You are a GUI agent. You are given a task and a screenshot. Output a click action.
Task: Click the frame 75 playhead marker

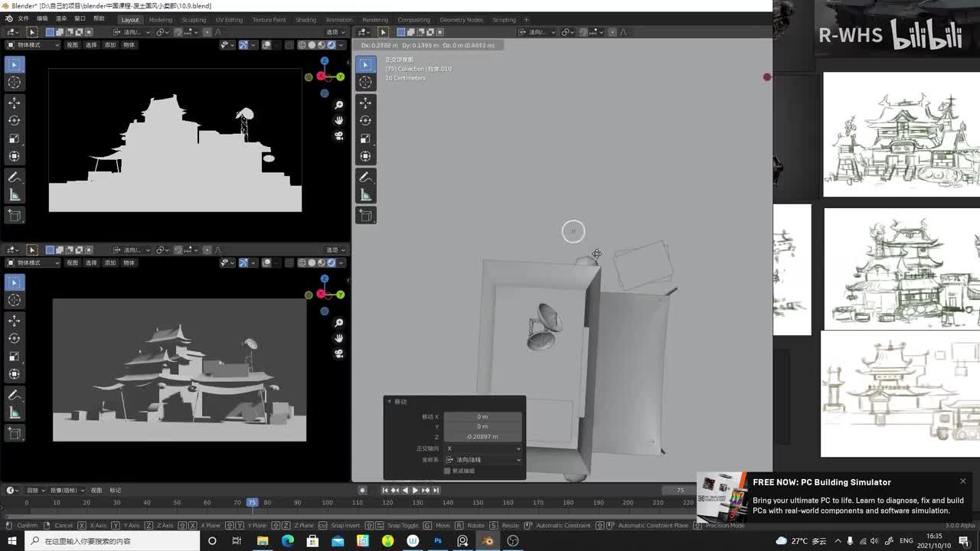[252, 502]
